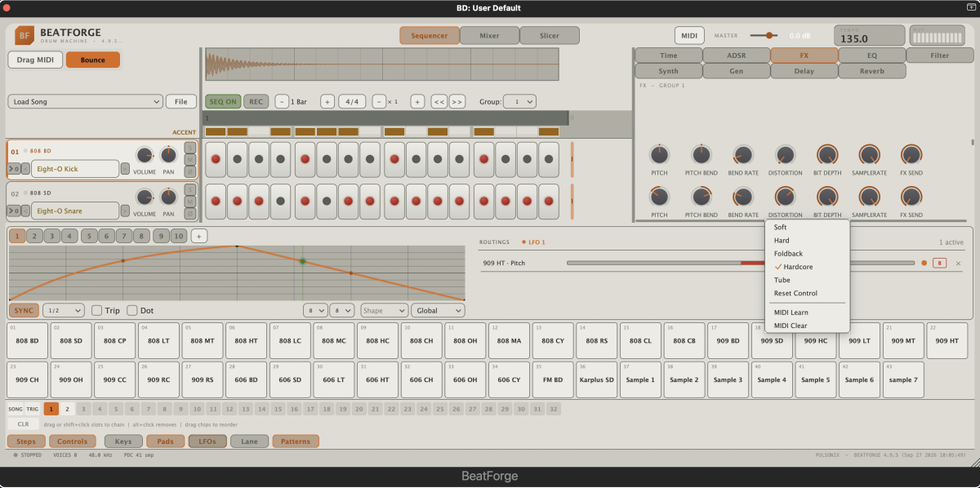Viewport: 980px width, 488px height.
Task: Expand the 808 SD track >0 button
Action: point(13,211)
